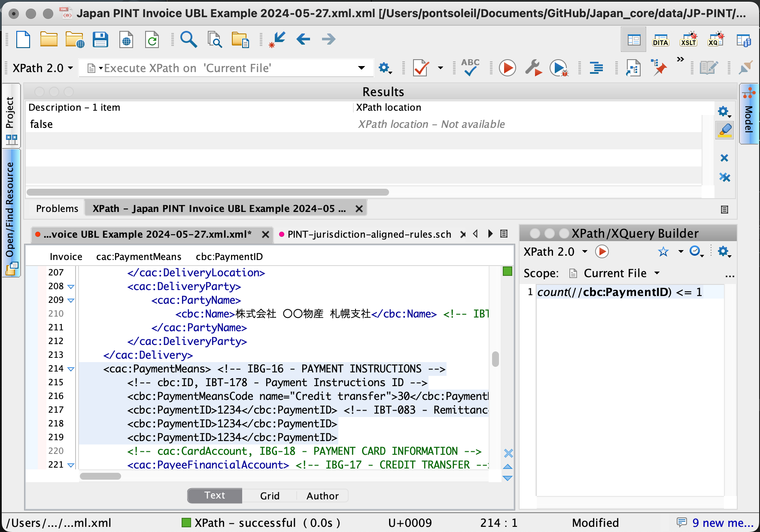Apply transformation scenario red play button
This screenshot has width=760, height=532.
coord(507,68)
